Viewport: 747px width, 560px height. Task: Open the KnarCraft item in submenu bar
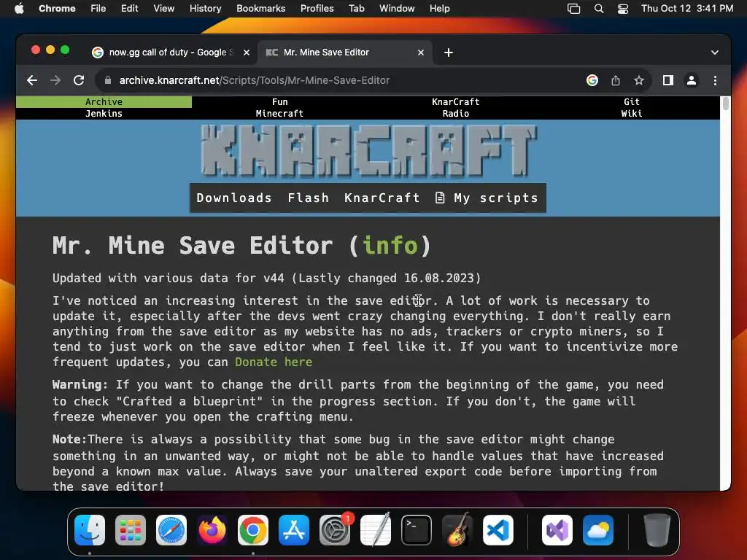382,198
